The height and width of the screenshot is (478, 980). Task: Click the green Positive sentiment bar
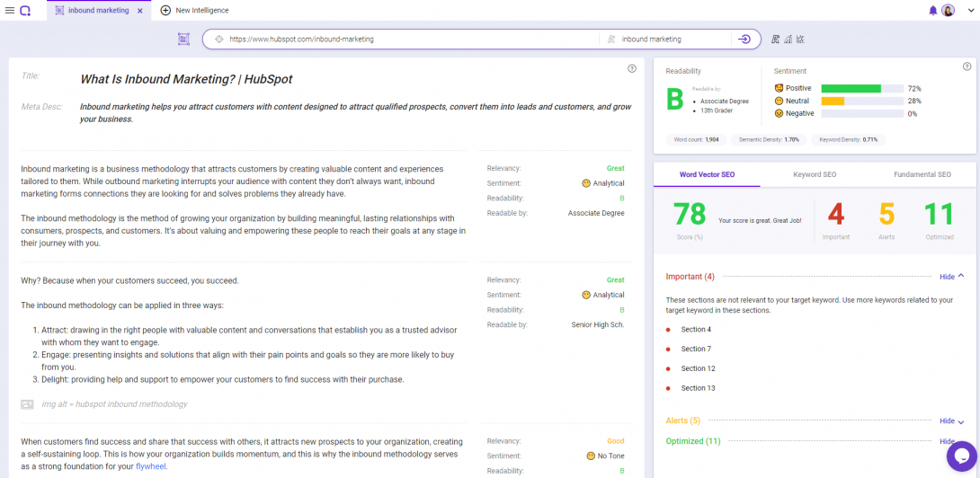(851, 89)
